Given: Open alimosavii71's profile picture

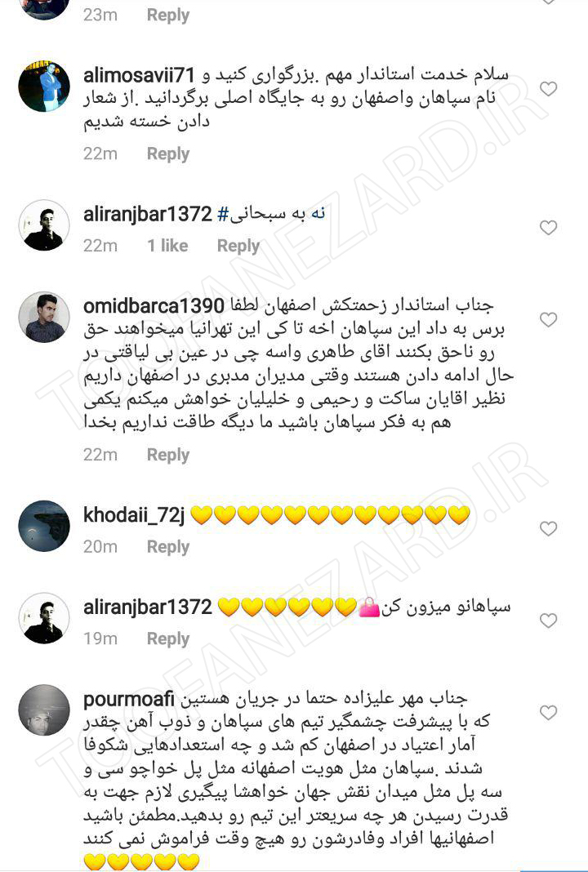Looking at the screenshot, I should point(44,87).
